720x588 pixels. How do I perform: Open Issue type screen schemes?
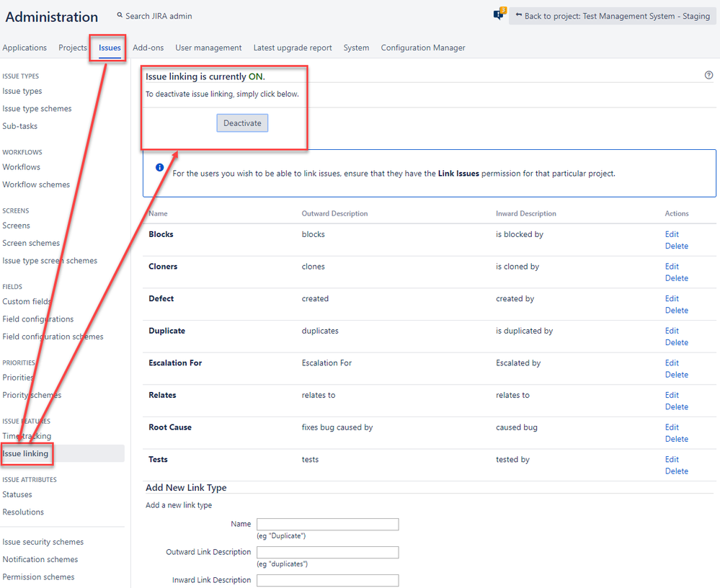tap(50, 260)
